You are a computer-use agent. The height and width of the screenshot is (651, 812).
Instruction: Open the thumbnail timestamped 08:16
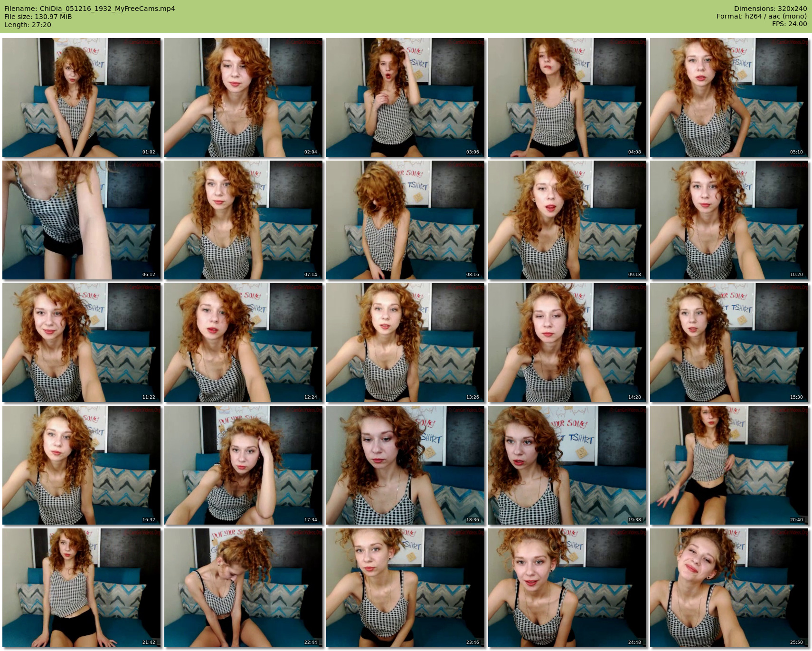tap(406, 220)
